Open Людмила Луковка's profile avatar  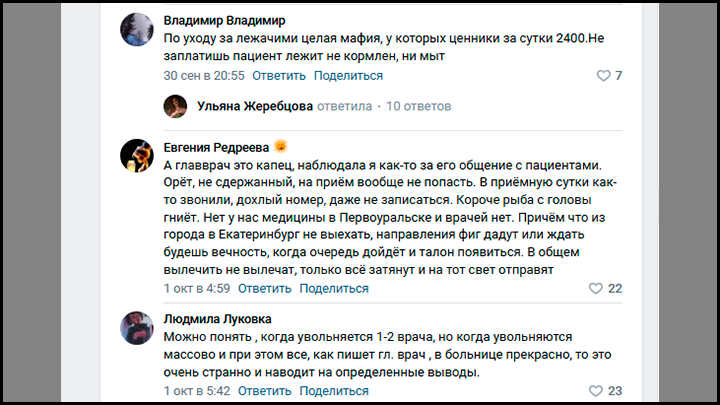pyautogui.click(x=136, y=326)
